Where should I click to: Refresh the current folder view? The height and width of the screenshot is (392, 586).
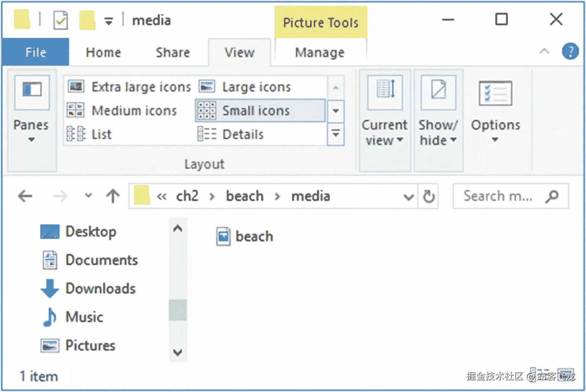(428, 196)
